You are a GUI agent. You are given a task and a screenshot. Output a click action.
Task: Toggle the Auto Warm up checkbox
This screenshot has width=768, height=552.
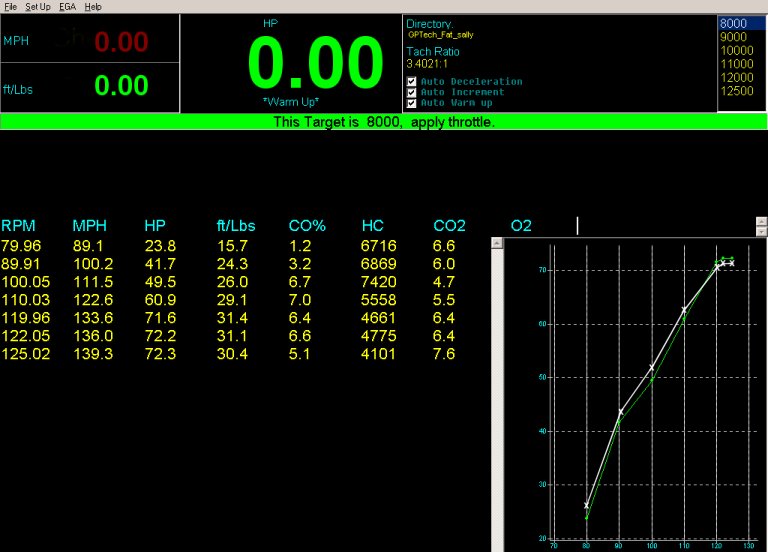(412, 102)
